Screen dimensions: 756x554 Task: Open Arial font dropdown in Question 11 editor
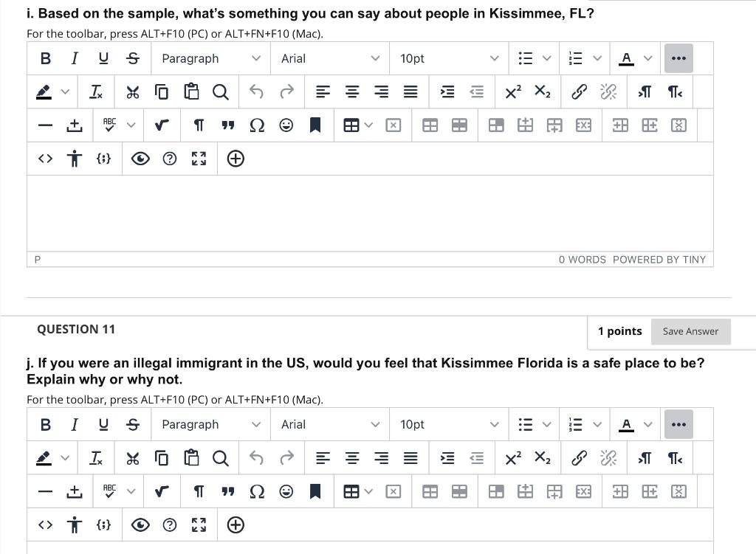(x=330, y=424)
